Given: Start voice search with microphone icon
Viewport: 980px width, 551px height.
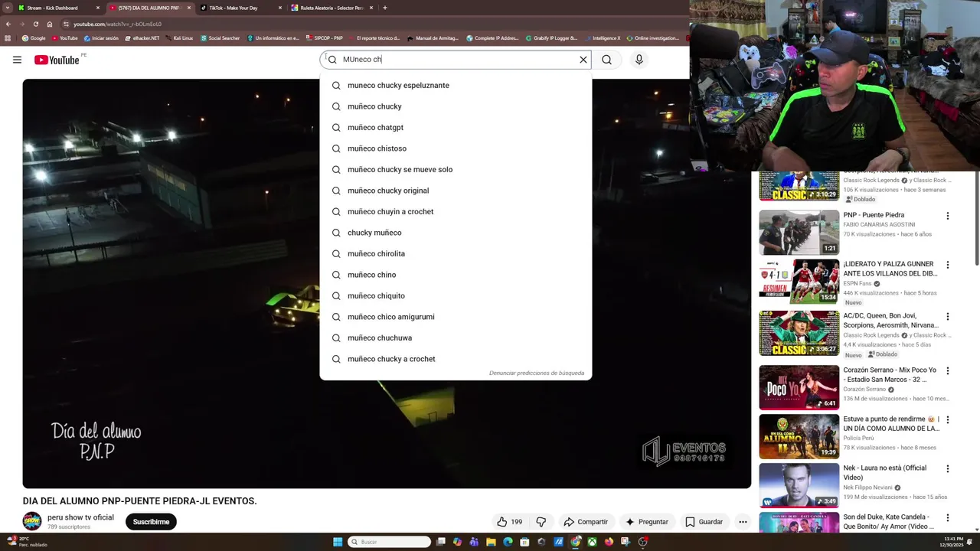Looking at the screenshot, I should click(x=639, y=60).
